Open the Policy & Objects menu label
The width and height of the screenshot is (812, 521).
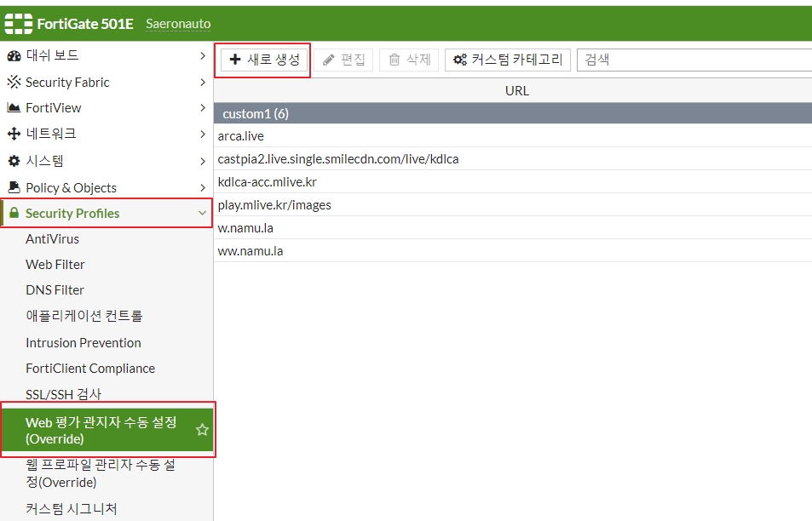(71, 188)
